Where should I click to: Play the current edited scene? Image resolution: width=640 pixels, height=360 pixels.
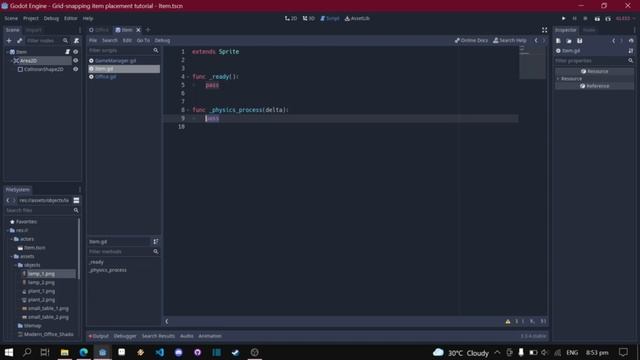[597, 18]
